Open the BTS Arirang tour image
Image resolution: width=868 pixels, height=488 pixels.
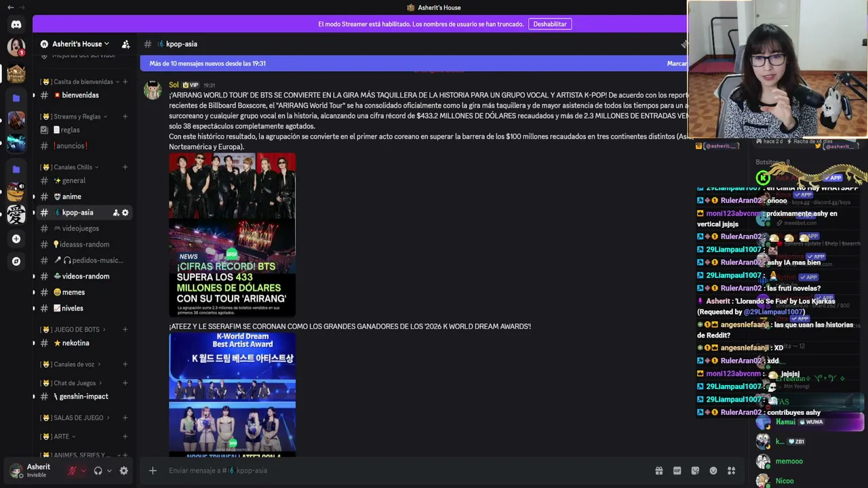[x=232, y=235]
